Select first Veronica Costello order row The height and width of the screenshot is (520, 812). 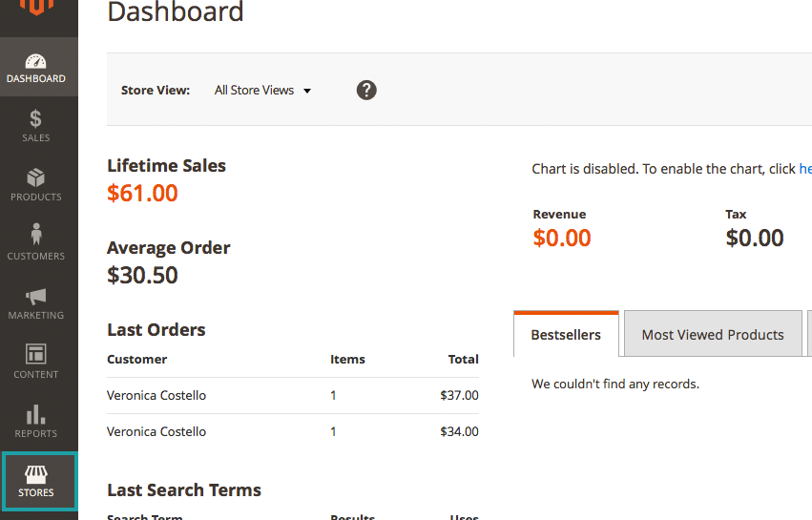156,396
